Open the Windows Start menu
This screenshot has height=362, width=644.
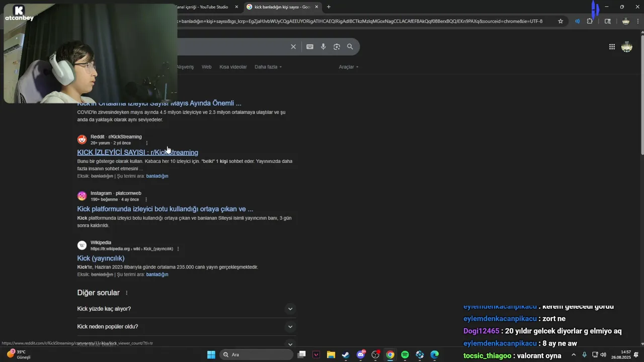(x=211, y=354)
